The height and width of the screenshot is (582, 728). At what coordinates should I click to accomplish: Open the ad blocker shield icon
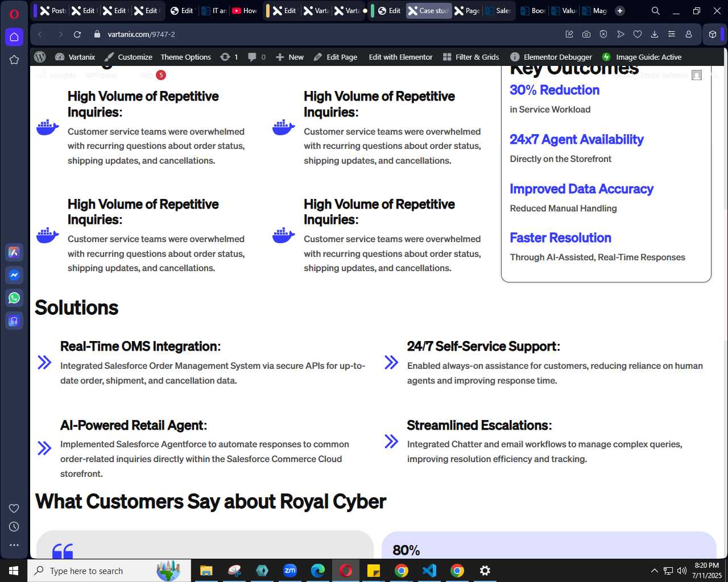pos(603,35)
